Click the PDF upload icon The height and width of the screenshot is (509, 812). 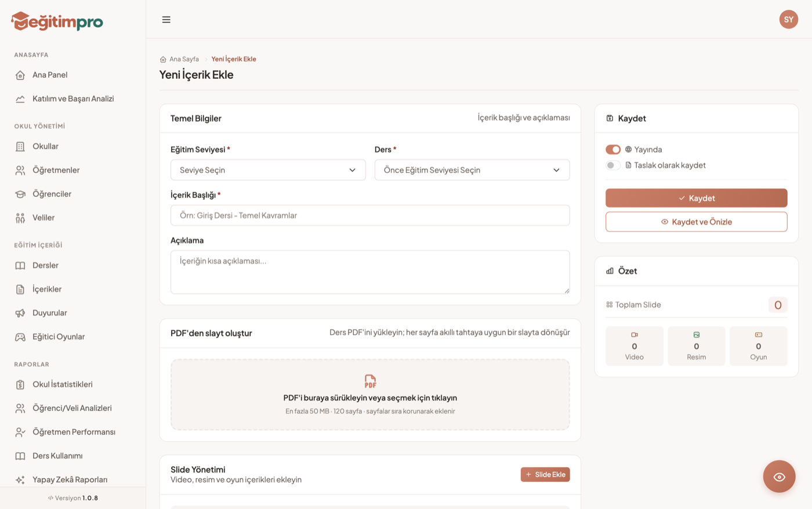370,381
